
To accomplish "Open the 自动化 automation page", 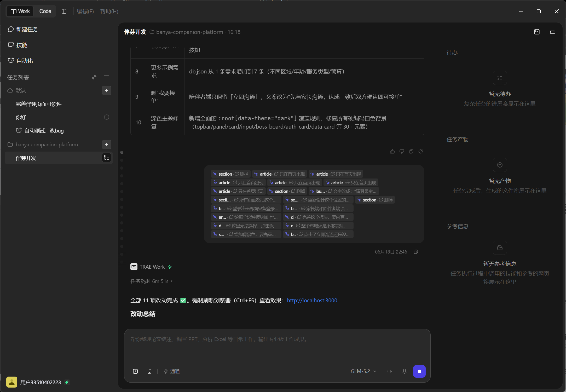I will [20, 61].
